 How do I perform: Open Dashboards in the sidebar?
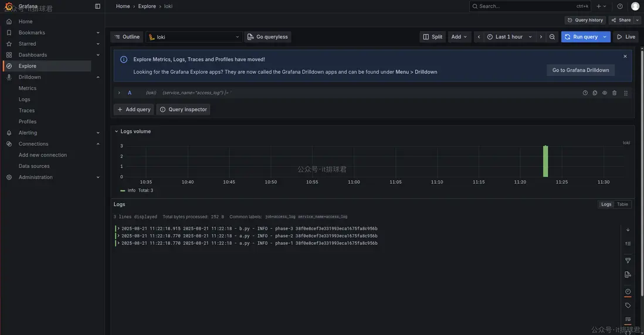coord(32,55)
